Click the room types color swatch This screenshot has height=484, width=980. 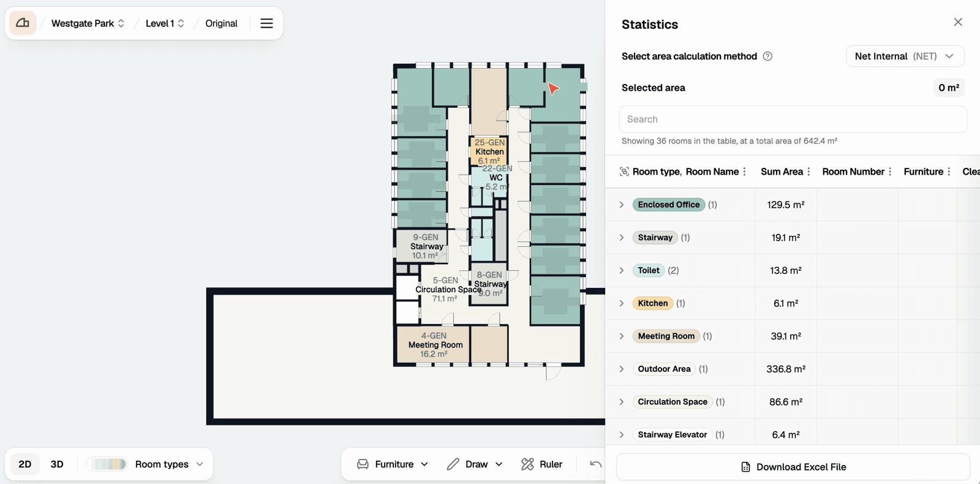[x=106, y=464]
